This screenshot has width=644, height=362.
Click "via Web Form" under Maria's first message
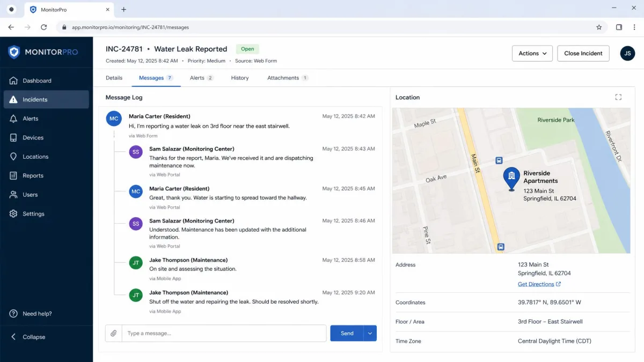point(143,136)
